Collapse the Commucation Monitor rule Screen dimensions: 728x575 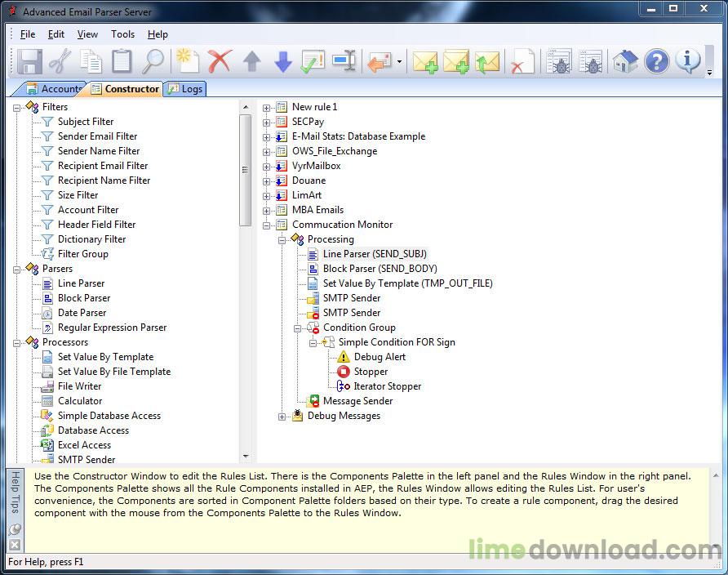[267, 225]
